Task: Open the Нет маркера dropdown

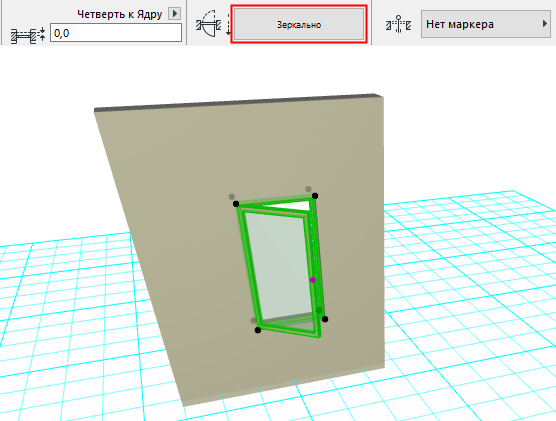Action: tap(485, 24)
